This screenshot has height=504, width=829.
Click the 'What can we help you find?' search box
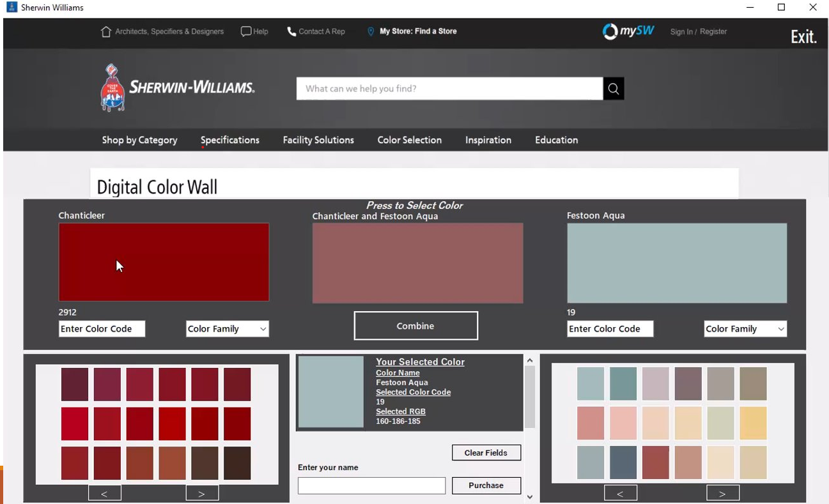pyautogui.click(x=449, y=89)
